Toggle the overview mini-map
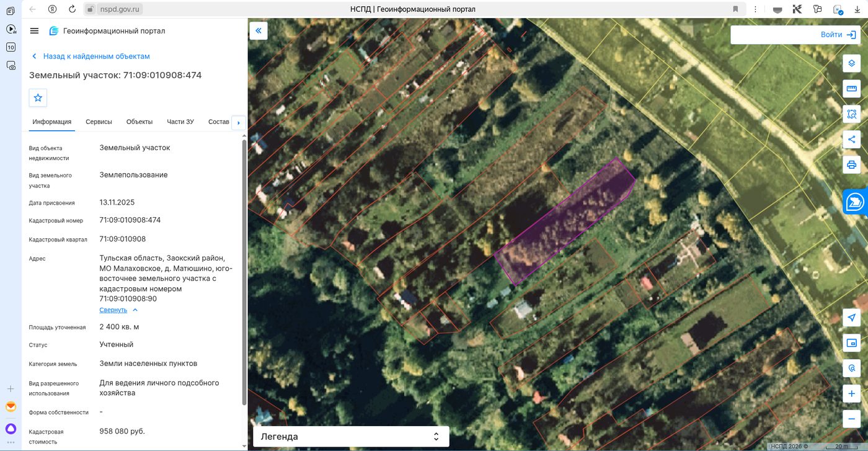The width and height of the screenshot is (868, 451). click(852, 343)
